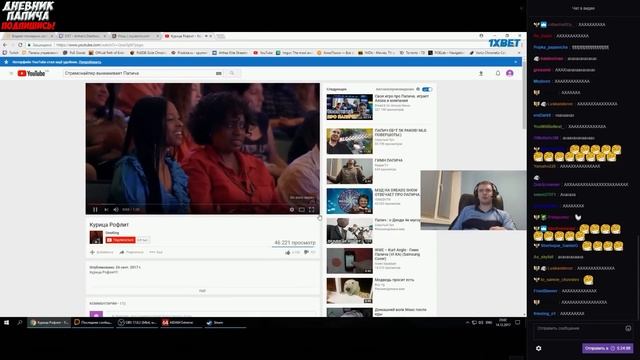The height and width of the screenshot is (360, 640).
Task: Go back in the browser
Action: pos(5,45)
